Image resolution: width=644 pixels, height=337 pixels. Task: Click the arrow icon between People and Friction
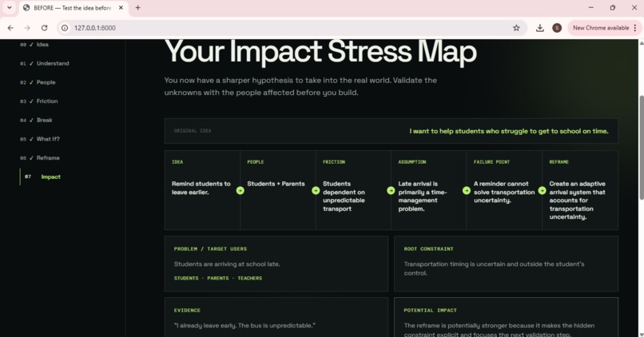pos(316,190)
